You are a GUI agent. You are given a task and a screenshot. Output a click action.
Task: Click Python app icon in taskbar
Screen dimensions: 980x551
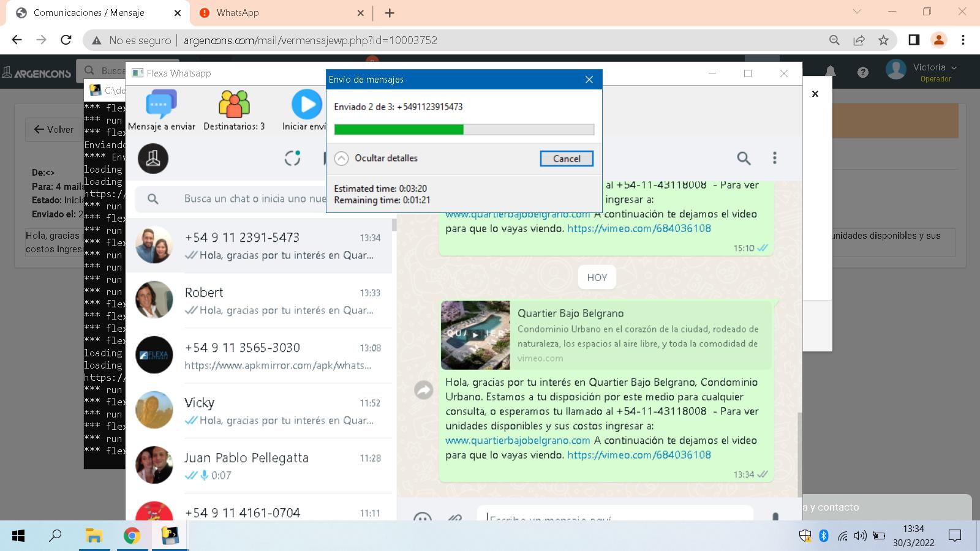[x=170, y=536]
